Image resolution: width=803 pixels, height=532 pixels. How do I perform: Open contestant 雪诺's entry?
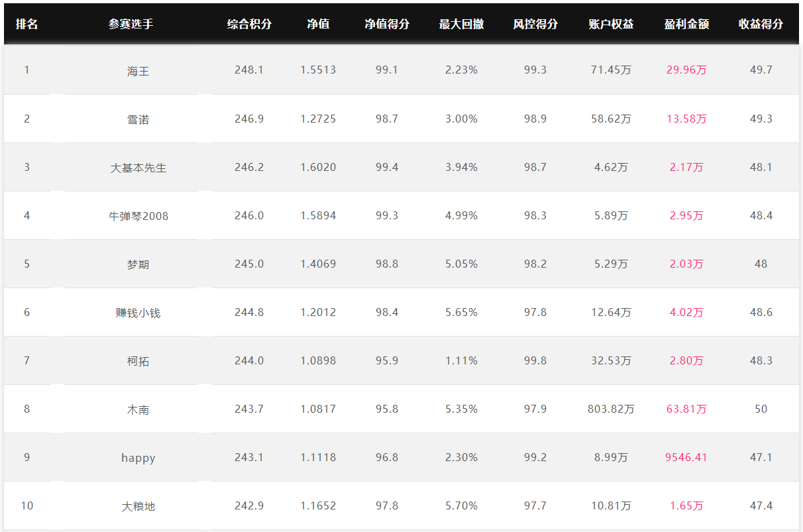pos(138,119)
